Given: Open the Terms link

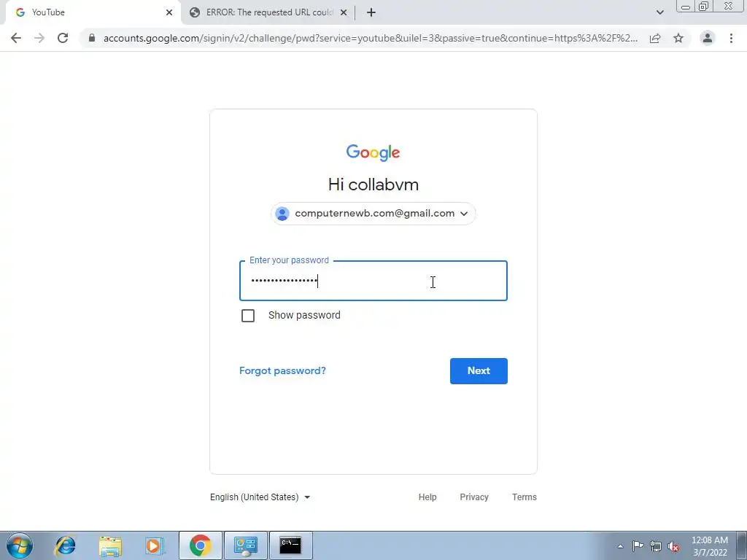Looking at the screenshot, I should [524, 497].
